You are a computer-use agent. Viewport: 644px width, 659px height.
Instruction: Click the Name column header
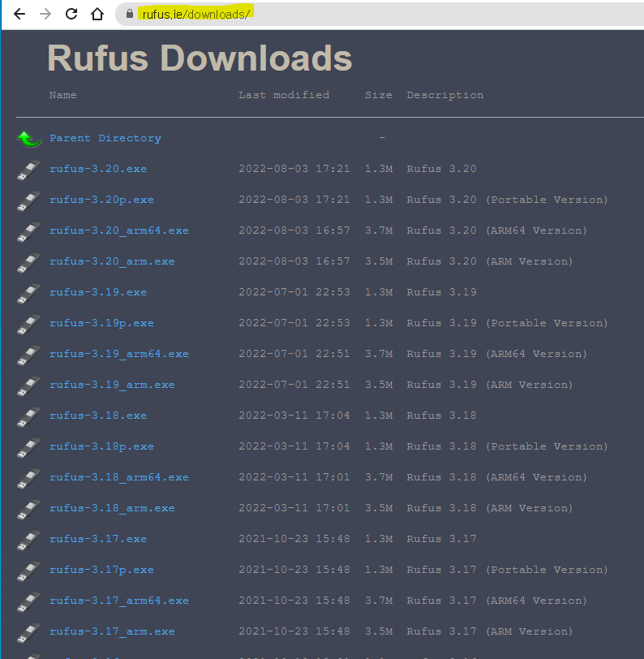(63, 95)
